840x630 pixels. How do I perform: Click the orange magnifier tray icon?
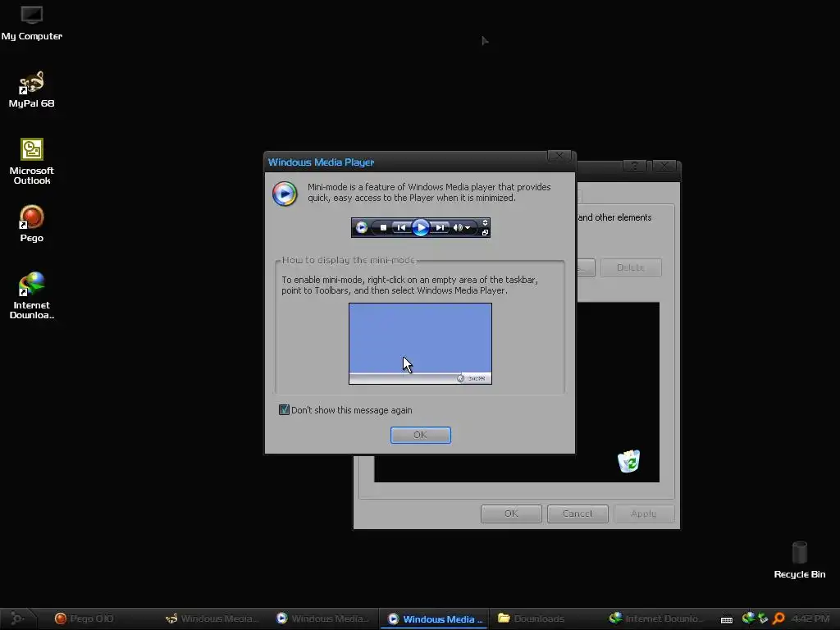[x=778, y=619]
